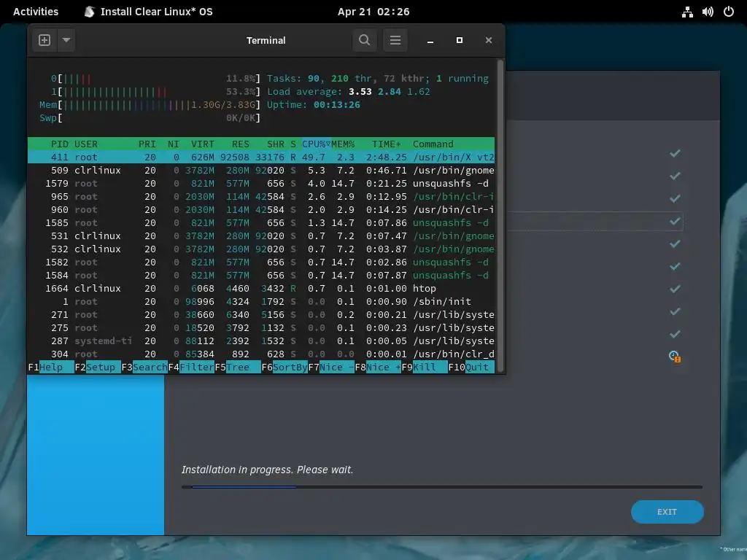Select process row PID 509 gnome
Image resolution: width=747 pixels, height=560 pixels.
tap(261, 171)
